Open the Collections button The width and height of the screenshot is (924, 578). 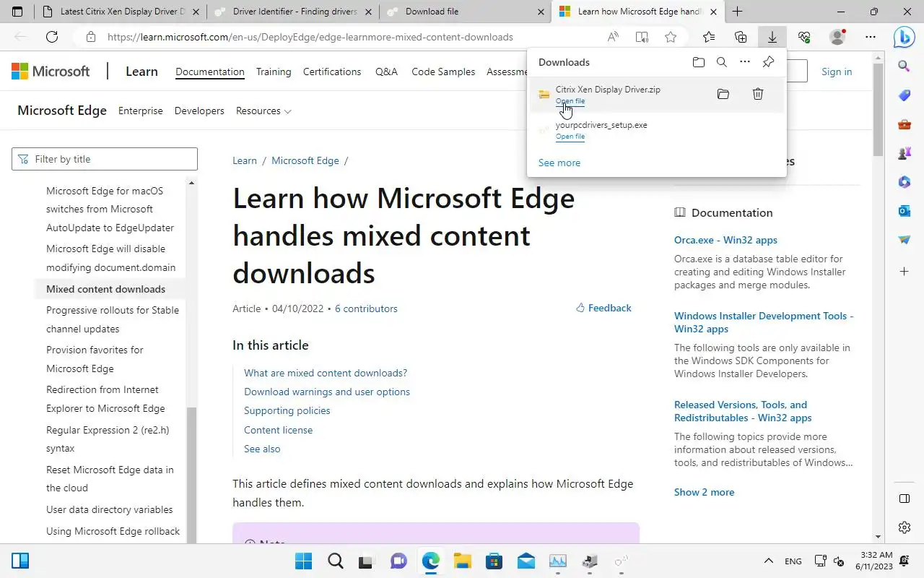741,37
